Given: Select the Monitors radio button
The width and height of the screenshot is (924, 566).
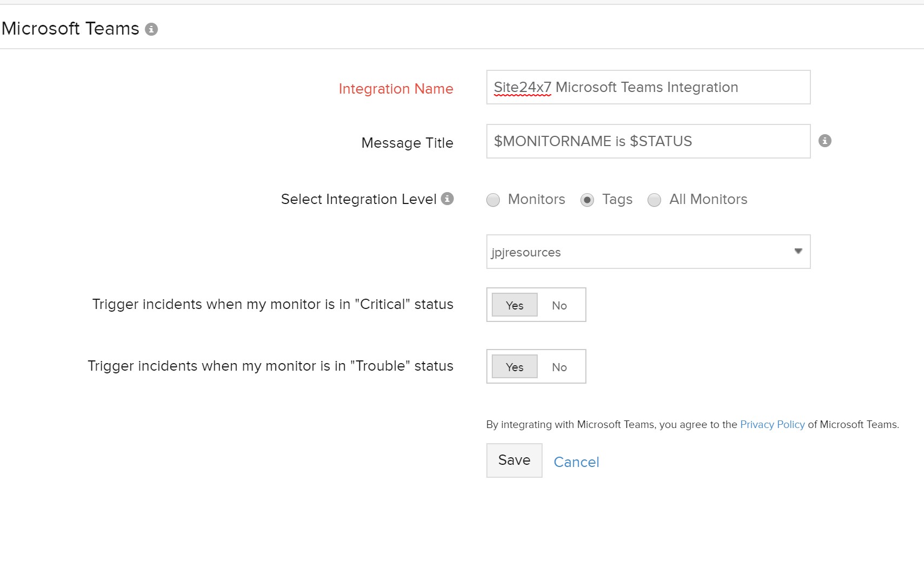Looking at the screenshot, I should (x=493, y=200).
